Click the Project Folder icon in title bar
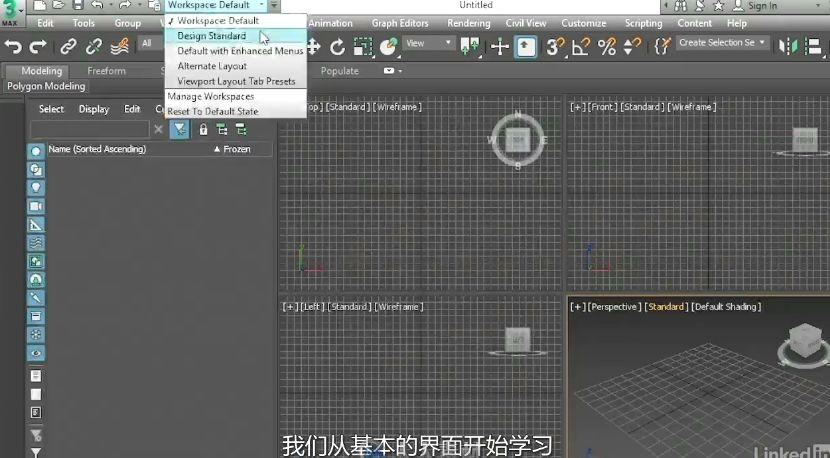 coord(154,5)
